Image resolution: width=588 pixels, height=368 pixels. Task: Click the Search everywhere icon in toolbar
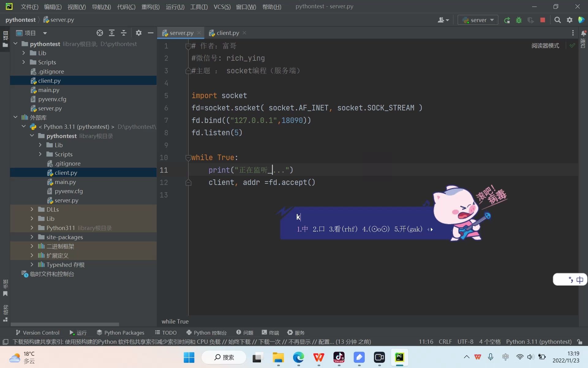coord(557,20)
